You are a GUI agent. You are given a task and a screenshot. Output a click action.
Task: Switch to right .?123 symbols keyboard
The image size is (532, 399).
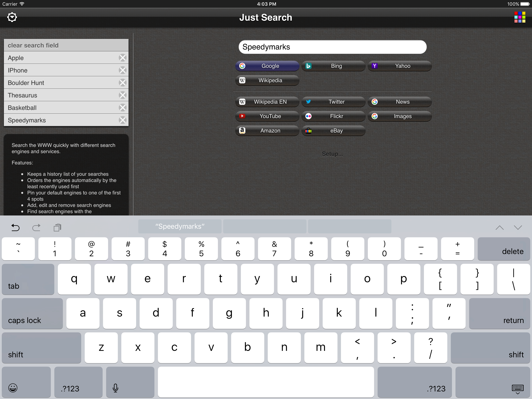coord(415,382)
